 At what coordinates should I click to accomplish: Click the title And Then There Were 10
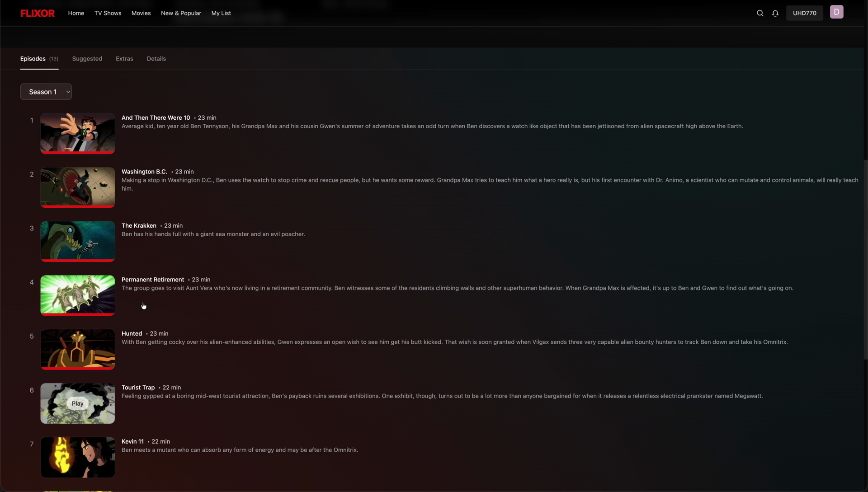pos(156,117)
